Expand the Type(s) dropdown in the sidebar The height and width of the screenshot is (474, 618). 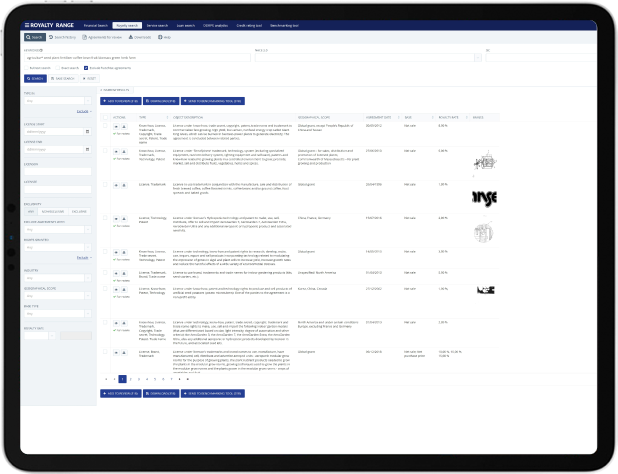57,100
